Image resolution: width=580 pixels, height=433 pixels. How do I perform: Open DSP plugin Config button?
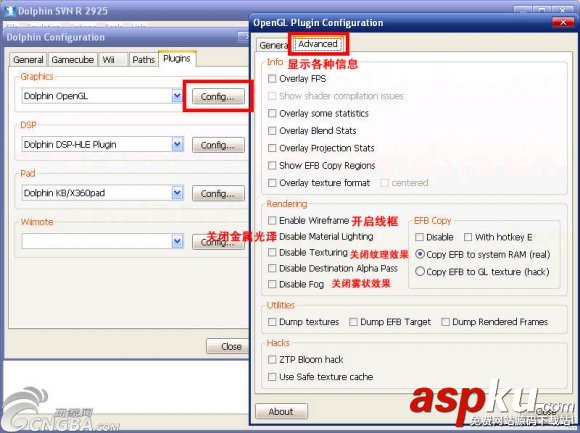point(218,145)
